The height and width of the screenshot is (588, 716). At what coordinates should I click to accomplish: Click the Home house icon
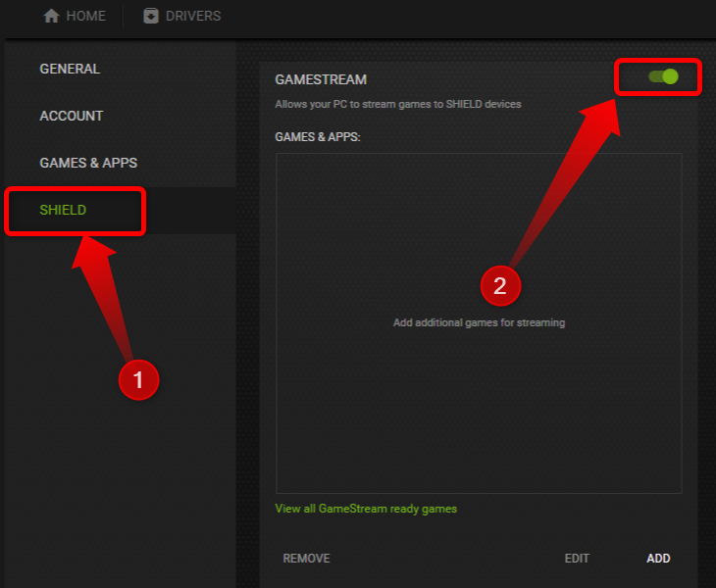(52, 16)
